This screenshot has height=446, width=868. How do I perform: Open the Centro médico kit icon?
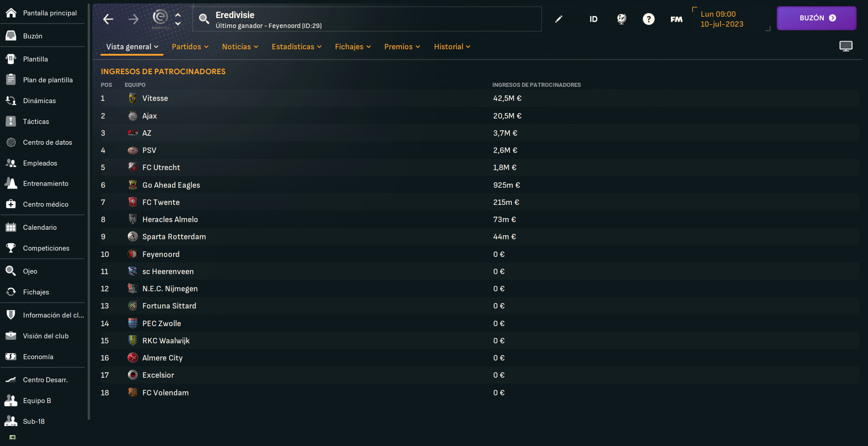click(11, 204)
